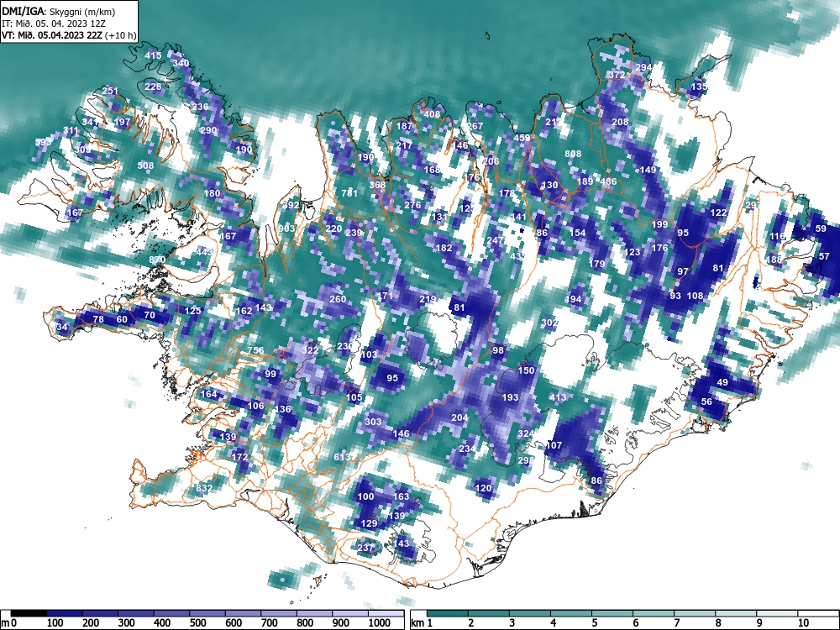Click visibility value 302 on the map
This screenshot has height=630, width=840.
pos(549,323)
